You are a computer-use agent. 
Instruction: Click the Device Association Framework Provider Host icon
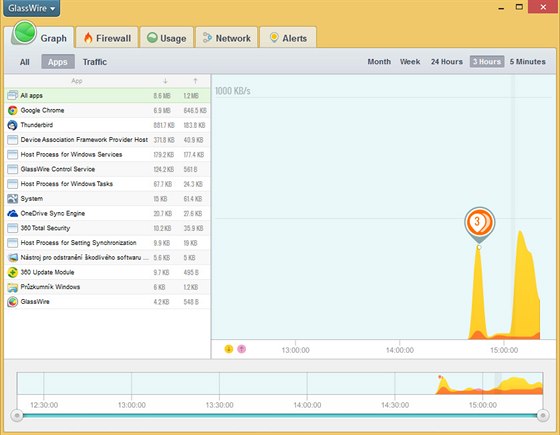[12, 140]
